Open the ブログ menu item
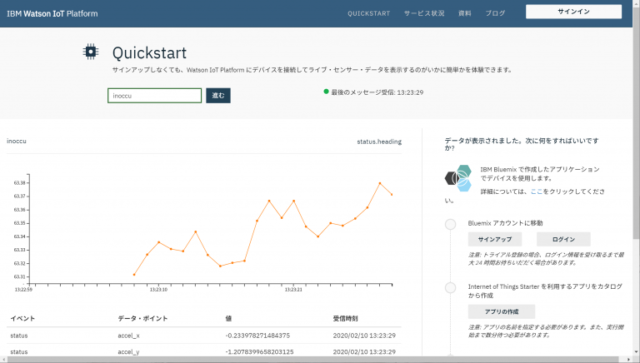The width and height of the screenshot is (640, 363). pos(495,13)
